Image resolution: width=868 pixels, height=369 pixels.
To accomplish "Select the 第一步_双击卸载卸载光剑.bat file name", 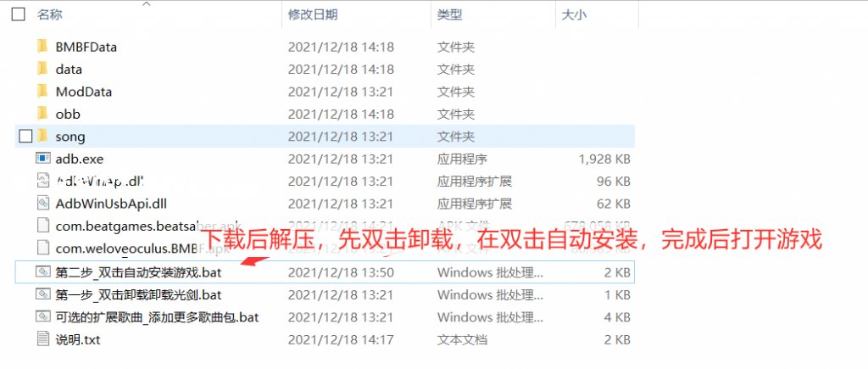I will point(138,294).
